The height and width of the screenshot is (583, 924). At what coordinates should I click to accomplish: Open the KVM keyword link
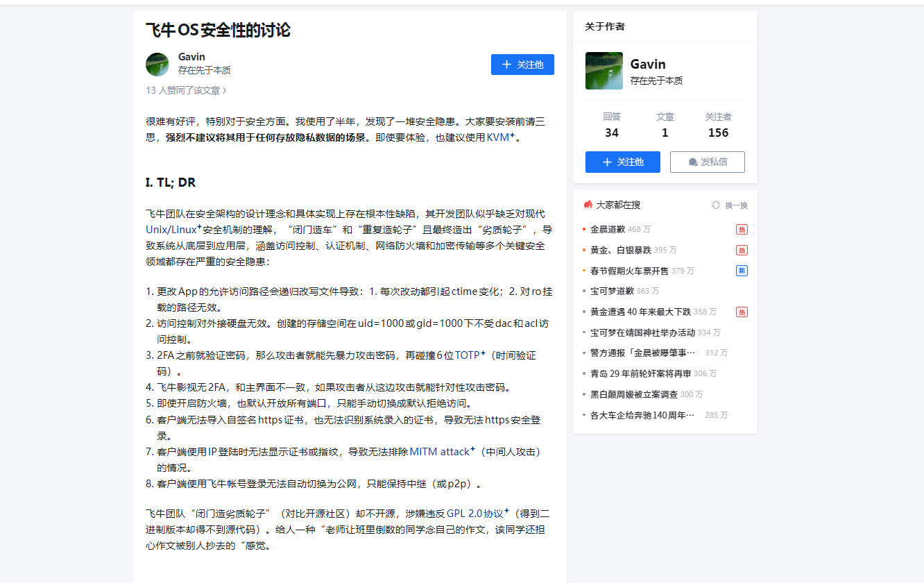click(x=501, y=137)
